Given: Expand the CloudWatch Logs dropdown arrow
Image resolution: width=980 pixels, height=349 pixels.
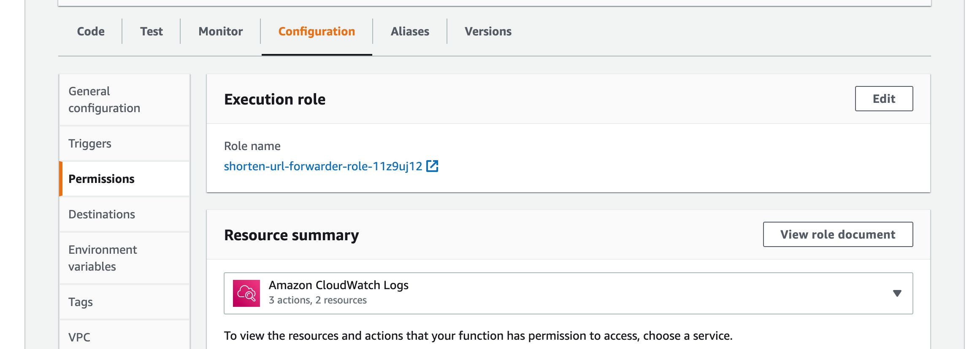Looking at the screenshot, I should (x=897, y=293).
